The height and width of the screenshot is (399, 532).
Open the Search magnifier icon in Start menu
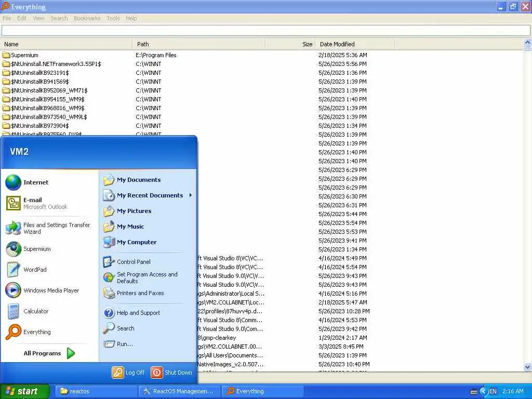click(x=109, y=328)
